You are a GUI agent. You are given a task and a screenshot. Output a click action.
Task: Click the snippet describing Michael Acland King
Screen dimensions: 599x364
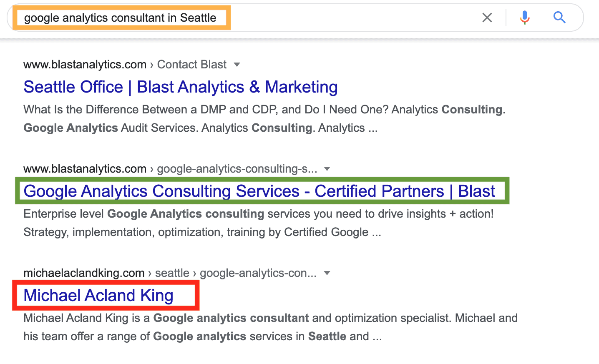(x=270, y=327)
